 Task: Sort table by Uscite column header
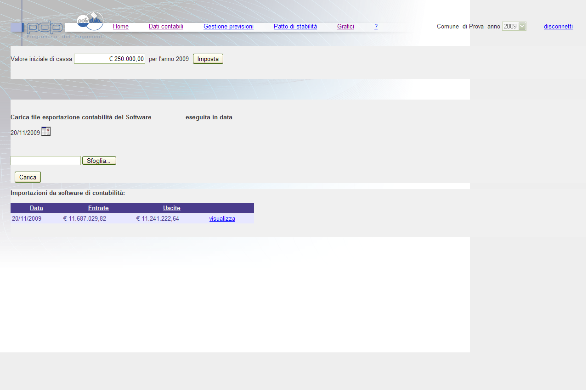(172, 208)
